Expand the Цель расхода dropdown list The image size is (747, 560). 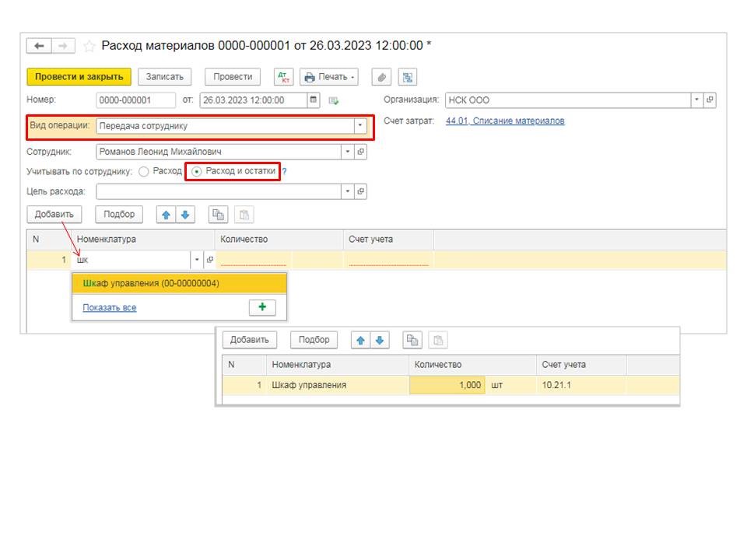(348, 191)
